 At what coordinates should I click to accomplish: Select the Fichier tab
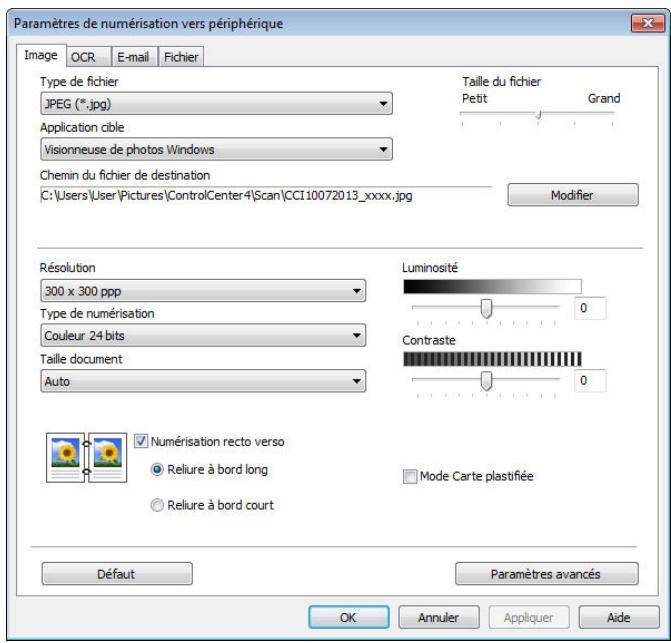(181, 57)
